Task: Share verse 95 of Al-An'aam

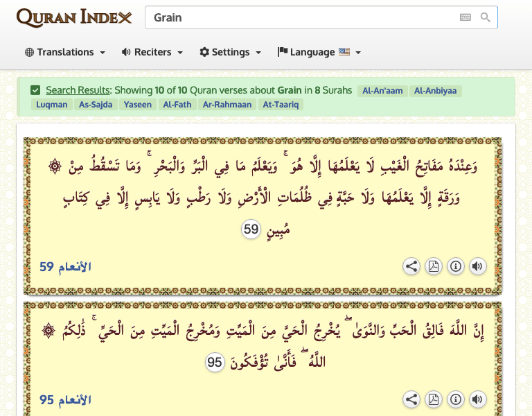Action: [411, 399]
